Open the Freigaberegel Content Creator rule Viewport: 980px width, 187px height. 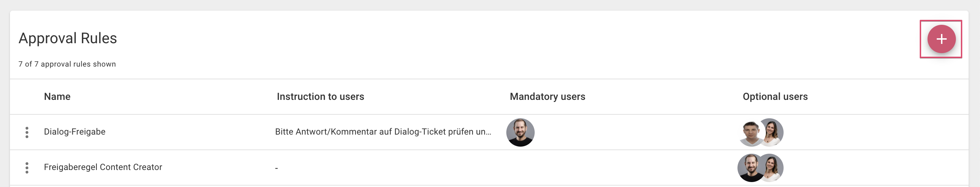(103, 167)
